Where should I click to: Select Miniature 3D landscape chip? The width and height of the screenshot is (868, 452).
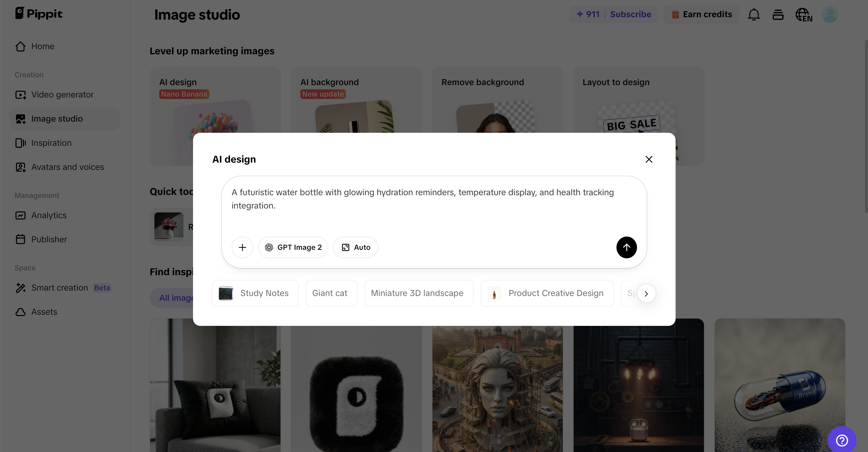coord(419,293)
